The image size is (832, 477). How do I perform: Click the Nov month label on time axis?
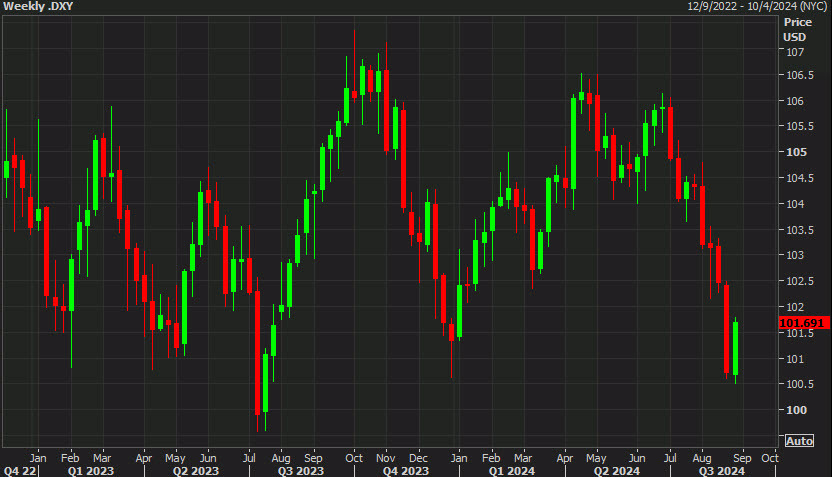point(386,458)
